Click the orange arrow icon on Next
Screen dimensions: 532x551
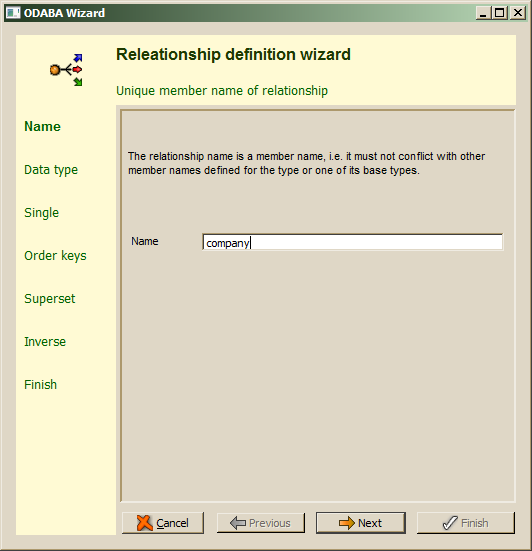point(346,523)
